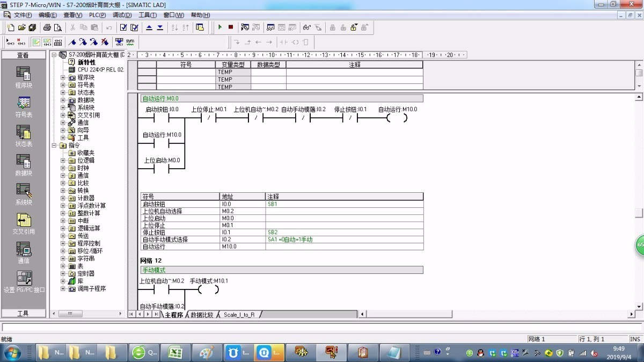Expand the 定时器 instruction folder

(63, 273)
